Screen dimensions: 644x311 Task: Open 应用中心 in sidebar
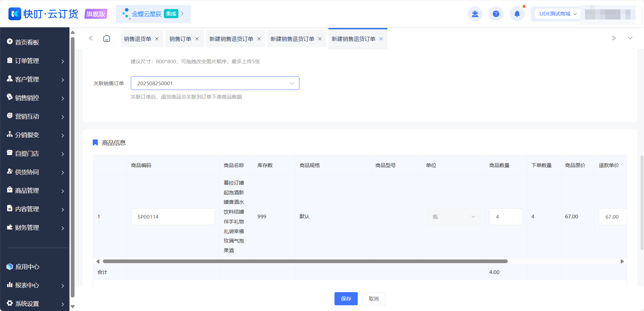pyautogui.click(x=27, y=267)
